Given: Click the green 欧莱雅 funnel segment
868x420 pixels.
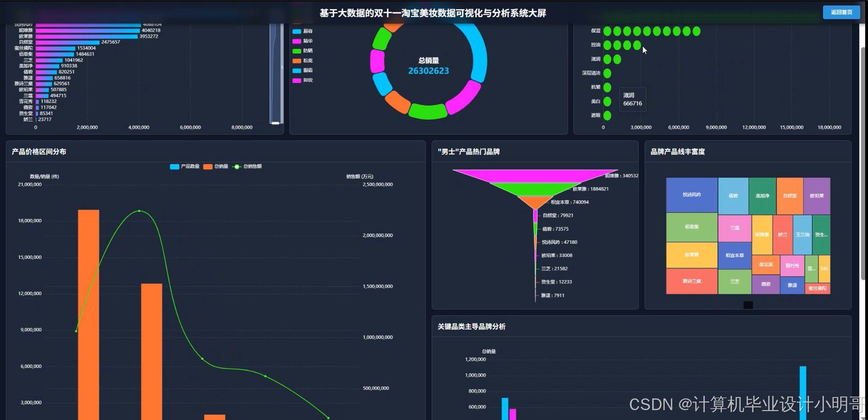Looking at the screenshot, I should (535, 189).
